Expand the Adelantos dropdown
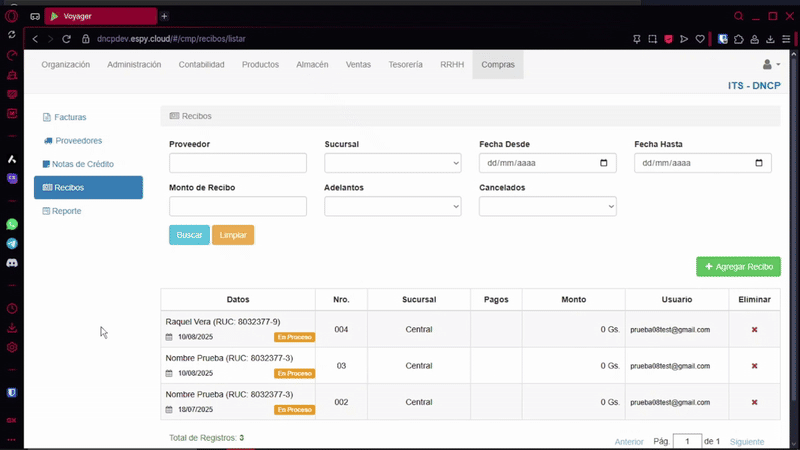This screenshot has height=450, width=800. [392, 206]
